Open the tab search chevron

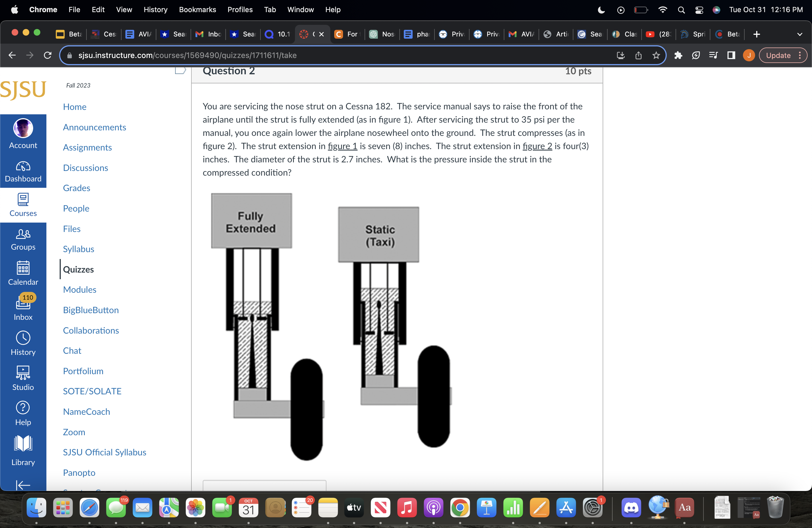click(x=800, y=34)
